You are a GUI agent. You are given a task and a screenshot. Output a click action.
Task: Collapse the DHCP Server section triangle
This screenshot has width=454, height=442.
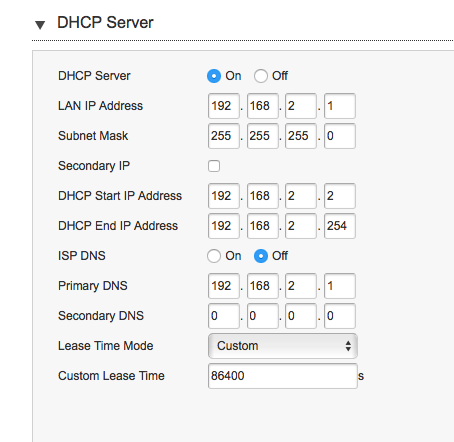pos(40,25)
